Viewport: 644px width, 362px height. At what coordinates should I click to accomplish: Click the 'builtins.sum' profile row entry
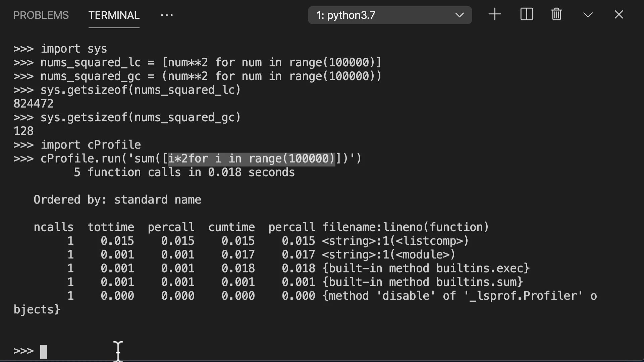point(423,282)
